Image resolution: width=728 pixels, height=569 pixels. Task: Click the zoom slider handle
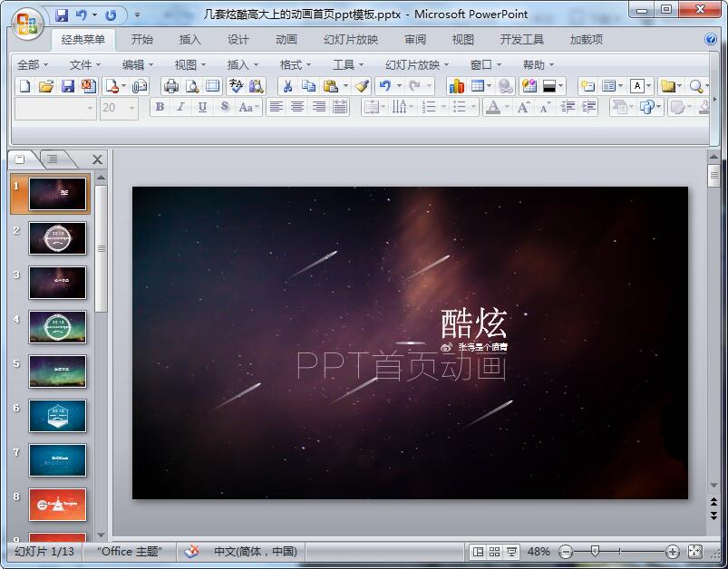coord(595,552)
